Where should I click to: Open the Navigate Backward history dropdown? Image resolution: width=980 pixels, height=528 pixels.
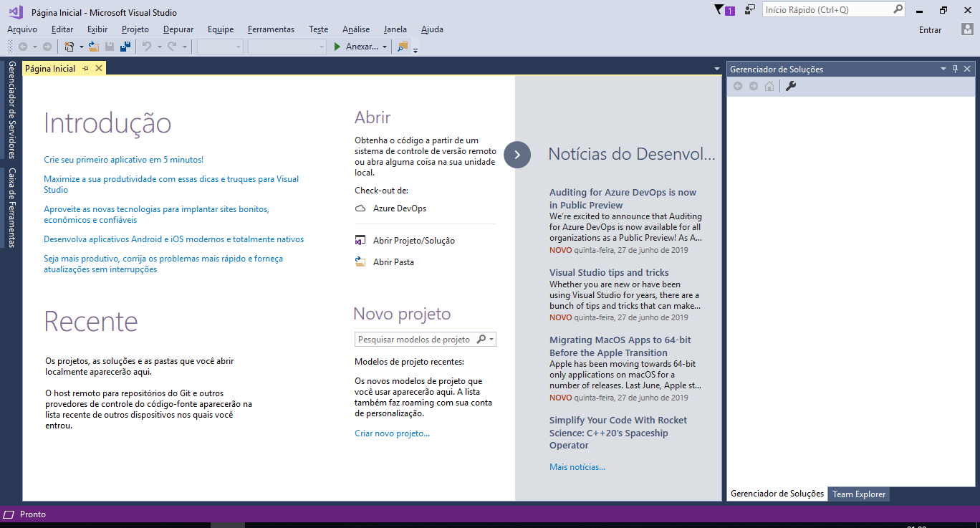point(34,47)
